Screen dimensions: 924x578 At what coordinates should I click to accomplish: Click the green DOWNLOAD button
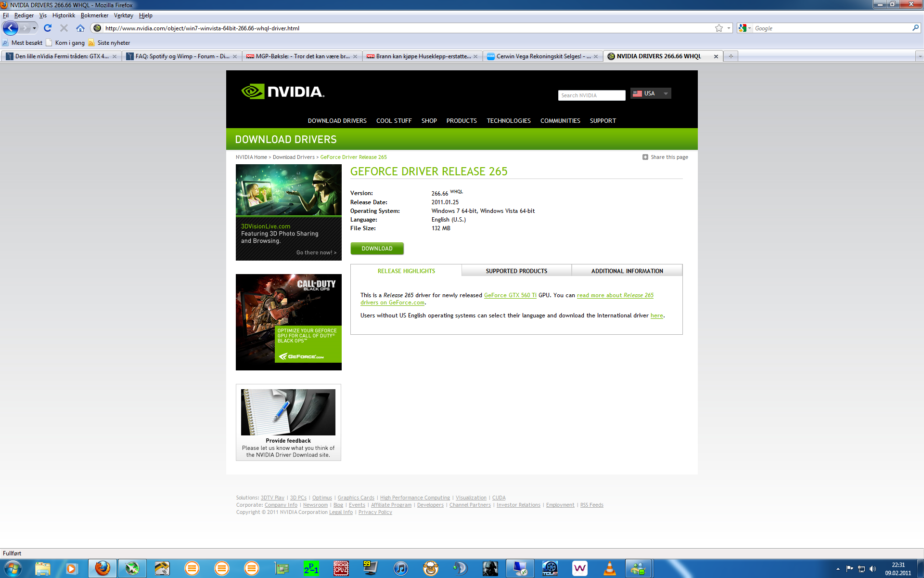point(377,249)
